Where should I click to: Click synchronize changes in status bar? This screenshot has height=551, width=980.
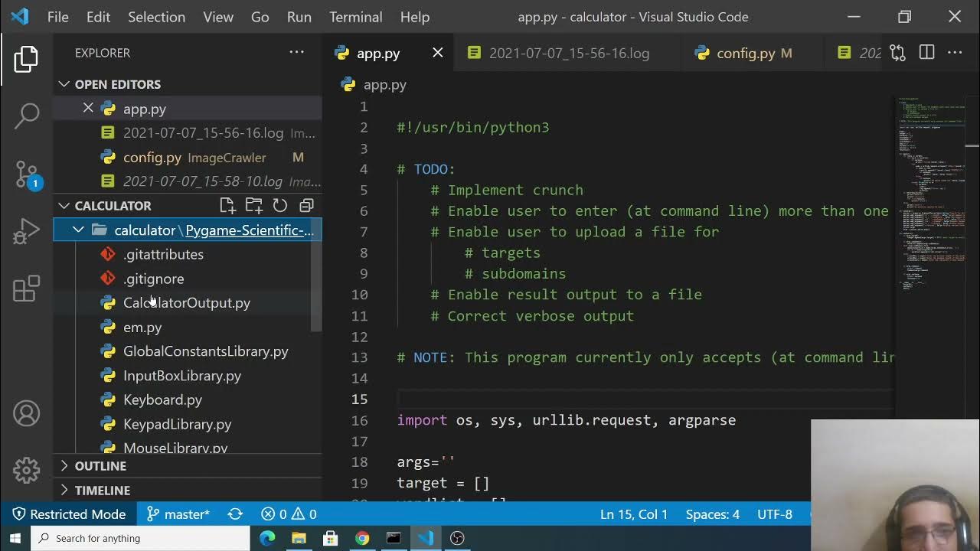[235, 514]
